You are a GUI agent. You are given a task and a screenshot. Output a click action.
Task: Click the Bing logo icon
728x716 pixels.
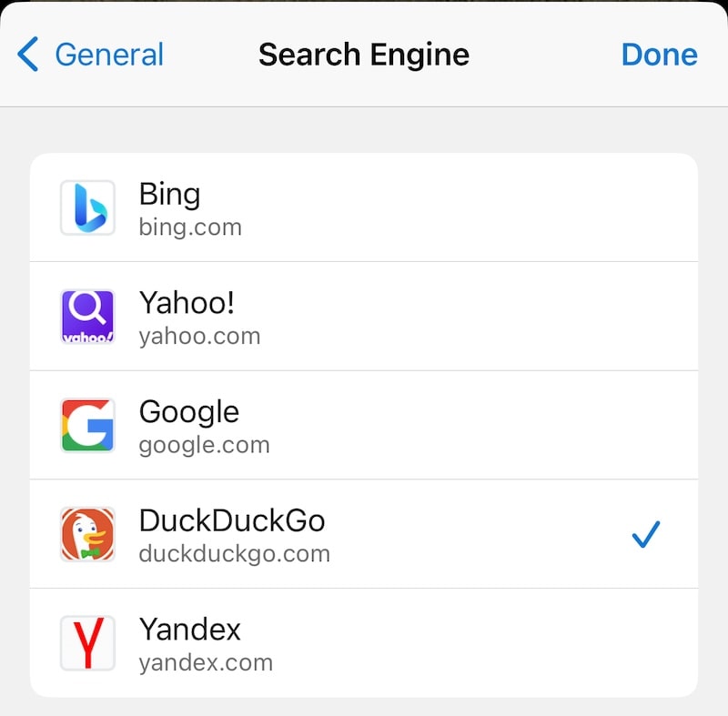[x=87, y=207]
